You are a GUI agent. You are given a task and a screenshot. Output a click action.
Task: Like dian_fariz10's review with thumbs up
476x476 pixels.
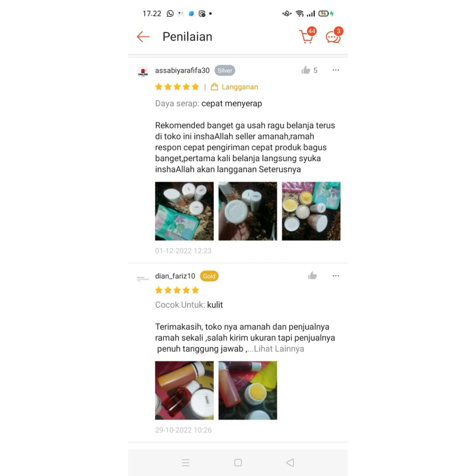[312, 276]
